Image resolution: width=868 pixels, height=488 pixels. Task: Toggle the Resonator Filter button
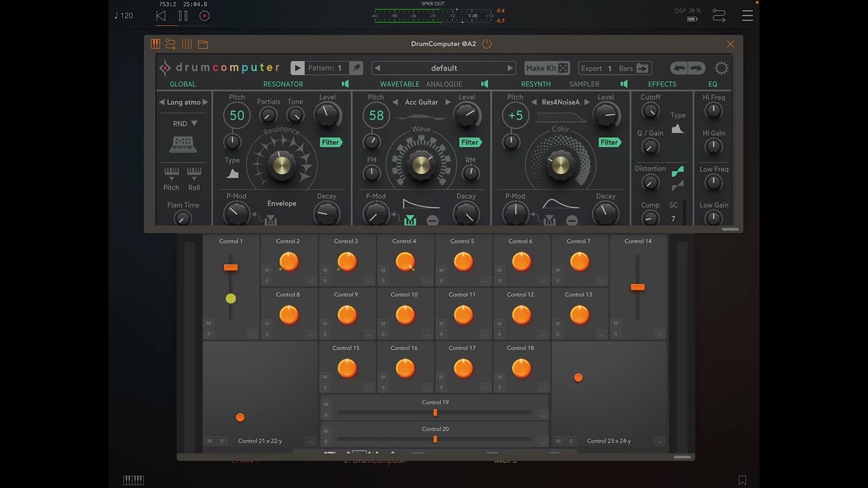coord(331,142)
